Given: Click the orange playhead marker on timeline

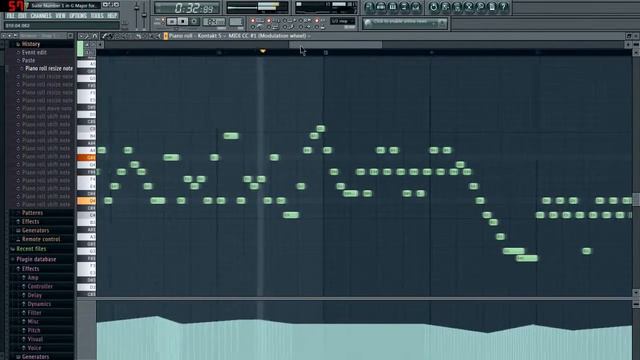Looking at the screenshot, I should (262, 51).
